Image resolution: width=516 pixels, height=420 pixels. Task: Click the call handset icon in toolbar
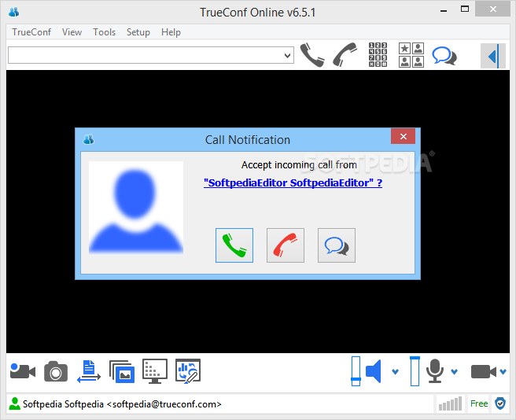[312, 55]
